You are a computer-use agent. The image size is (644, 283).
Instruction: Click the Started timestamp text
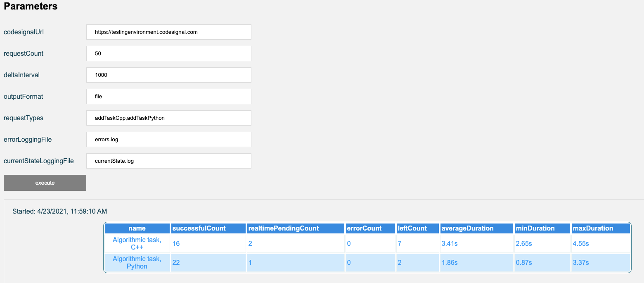[x=59, y=211]
